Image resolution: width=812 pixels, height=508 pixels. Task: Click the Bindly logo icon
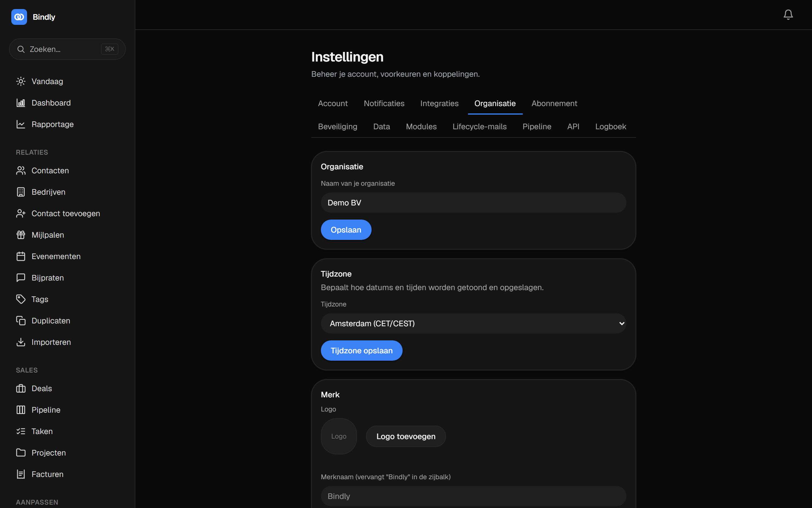pos(19,17)
